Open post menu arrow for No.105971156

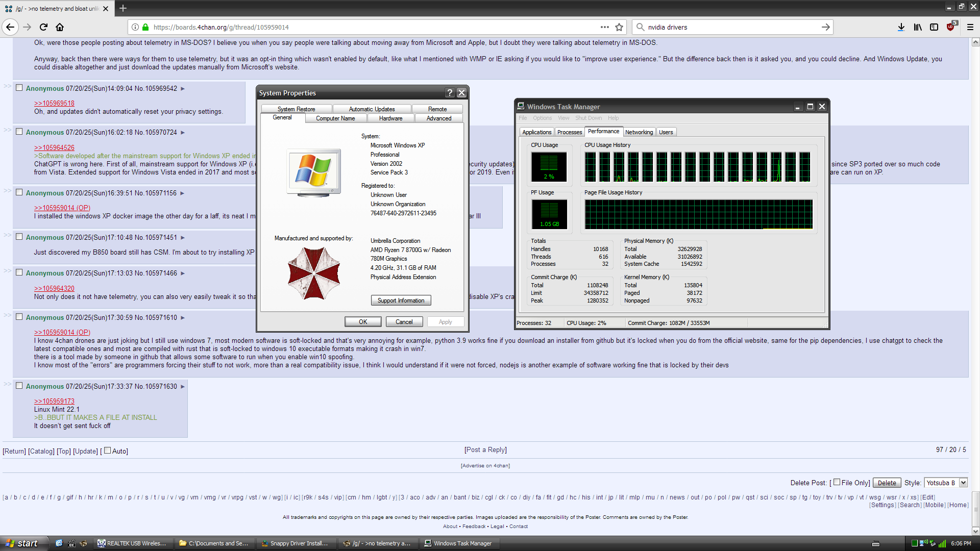tap(182, 193)
